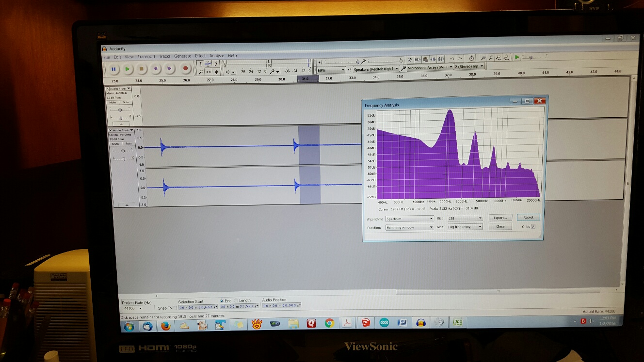Viewport: 644px width, 362px height.
Task: Click the Trim audio toolbar icon
Action: [x=433, y=60]
